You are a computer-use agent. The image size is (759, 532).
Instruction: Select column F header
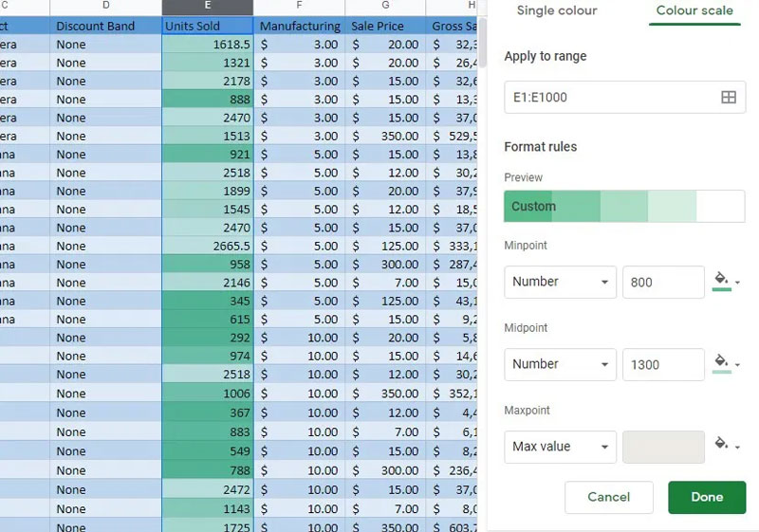(x=299, y=7)
